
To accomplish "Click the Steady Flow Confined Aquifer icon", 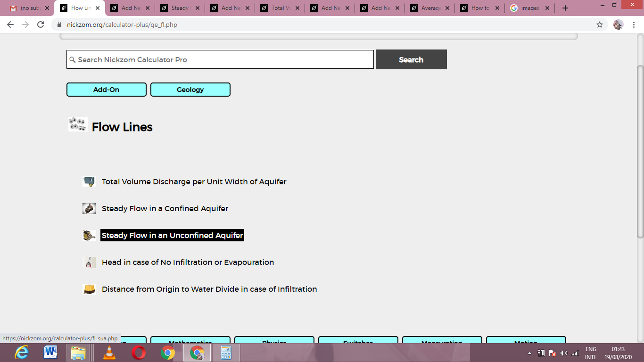I will (x=89, y=208).
